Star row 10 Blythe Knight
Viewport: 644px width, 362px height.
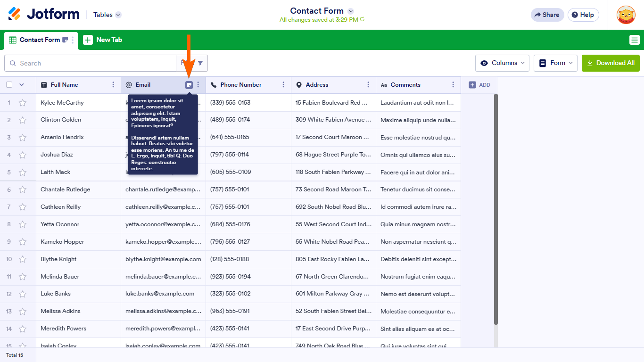(x=22, y=259)
